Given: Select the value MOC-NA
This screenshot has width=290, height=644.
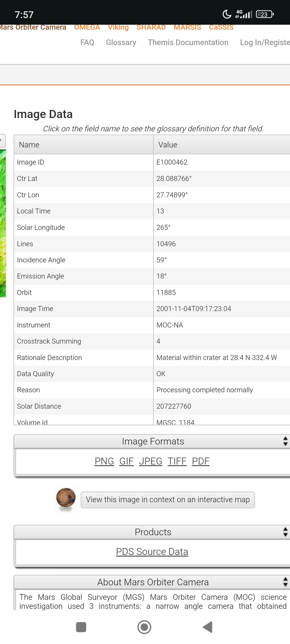Looking at the screenshot, I should (170, 325).
